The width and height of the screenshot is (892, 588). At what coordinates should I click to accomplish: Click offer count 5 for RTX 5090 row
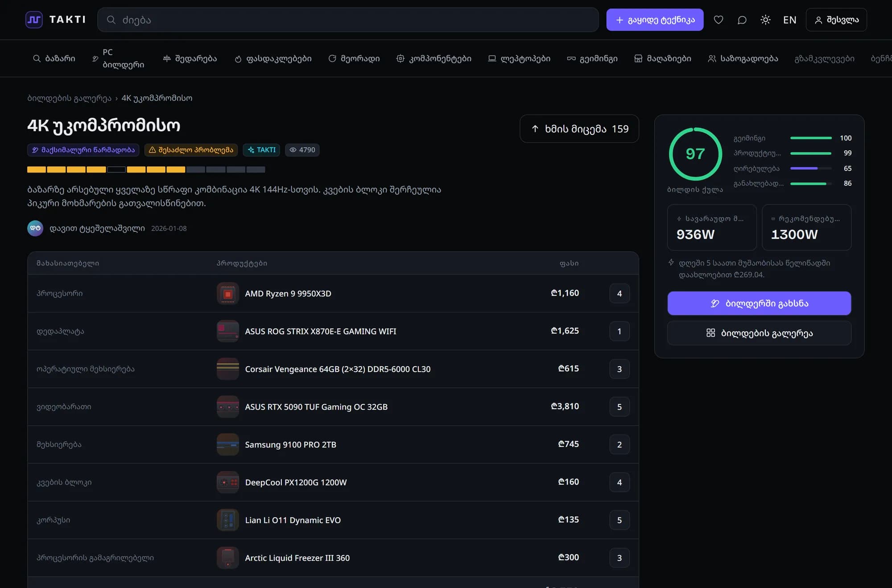coord(619,407)
